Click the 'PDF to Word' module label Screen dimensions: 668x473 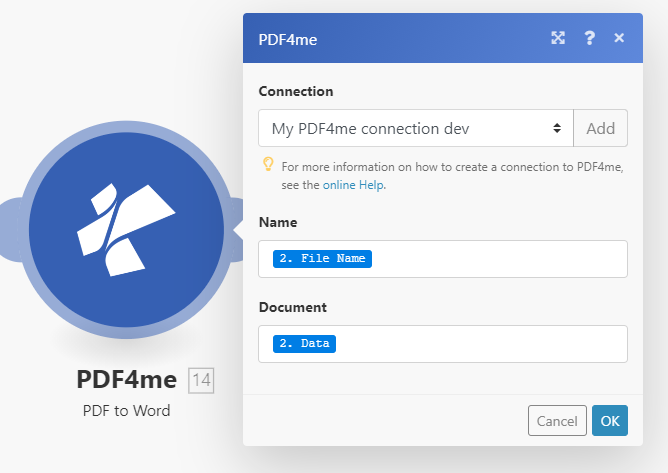pyautogui.click(x=127, y=411)
